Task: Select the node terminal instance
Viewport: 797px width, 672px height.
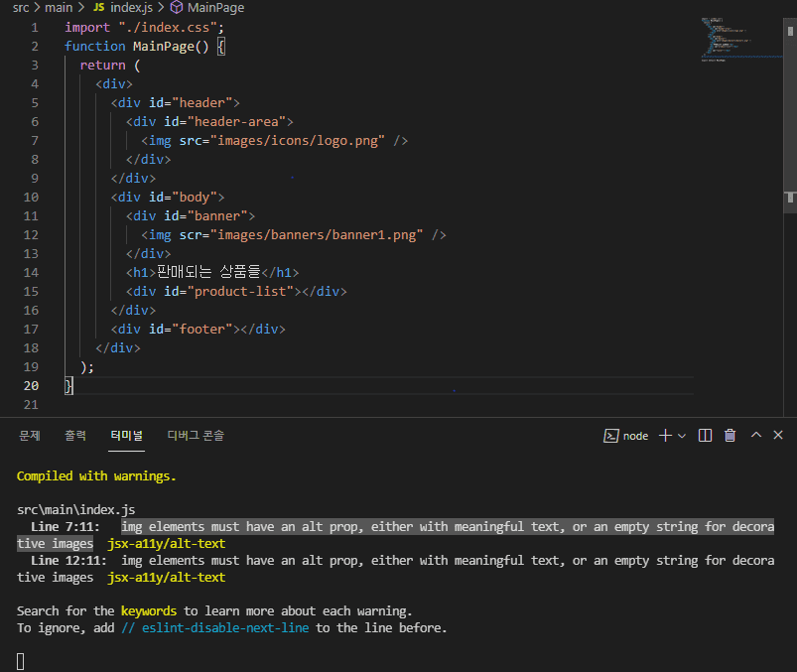Action: (626, 435)
